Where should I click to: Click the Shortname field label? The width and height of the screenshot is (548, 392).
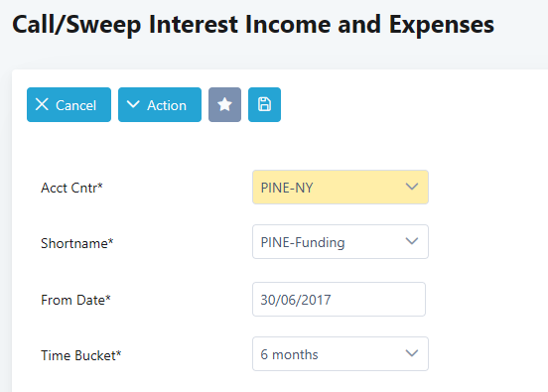tap(76, 243)
